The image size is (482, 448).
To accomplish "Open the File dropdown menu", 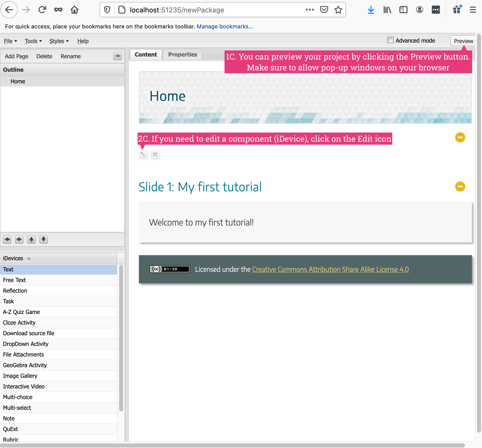I will click(x=10, y=41).
